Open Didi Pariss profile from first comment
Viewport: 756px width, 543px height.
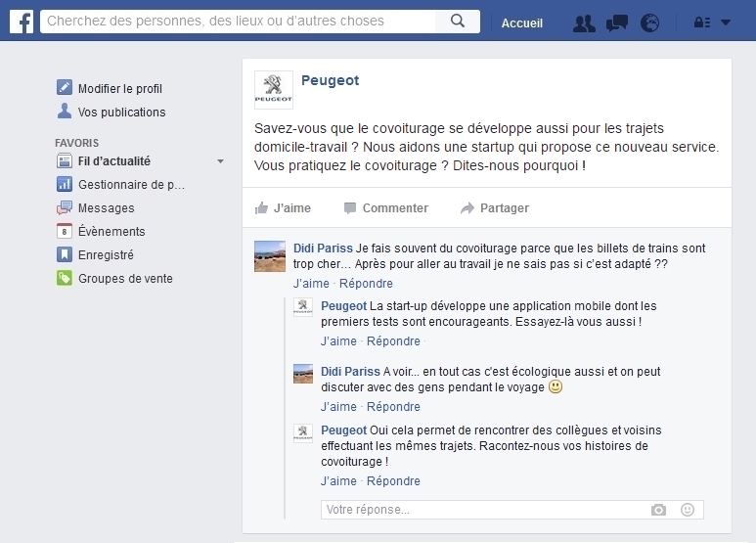(x=323, y=249)
